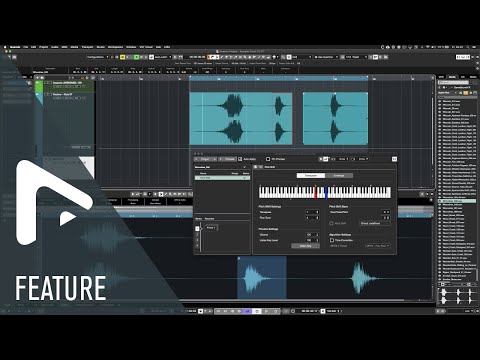Click the blue key on the piano keyboard
Screen dimensions: 480x360
[326, 192]
